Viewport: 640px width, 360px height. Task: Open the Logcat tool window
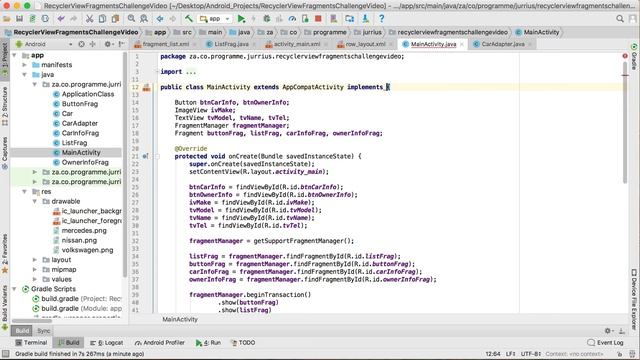tap(107, 342)
